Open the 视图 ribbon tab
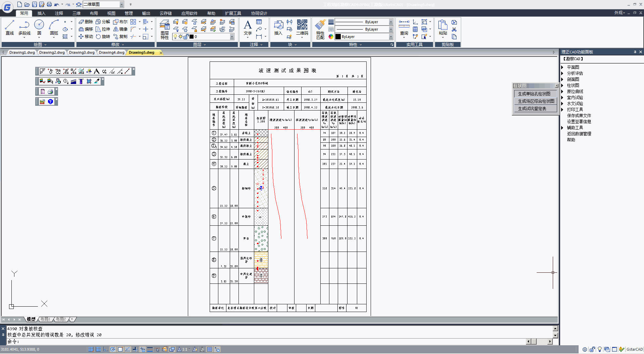This screenshot has width=644, height=354. 111,13
